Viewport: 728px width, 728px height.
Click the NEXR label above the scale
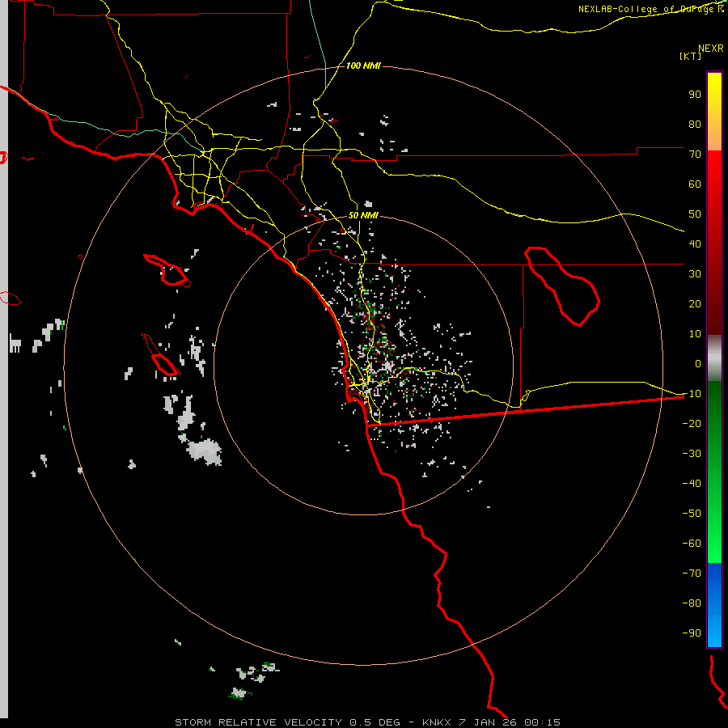click(710, 49)
